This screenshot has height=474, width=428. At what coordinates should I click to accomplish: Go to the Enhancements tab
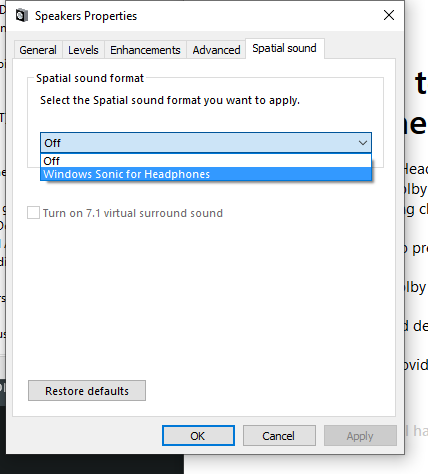click(145, 50)
